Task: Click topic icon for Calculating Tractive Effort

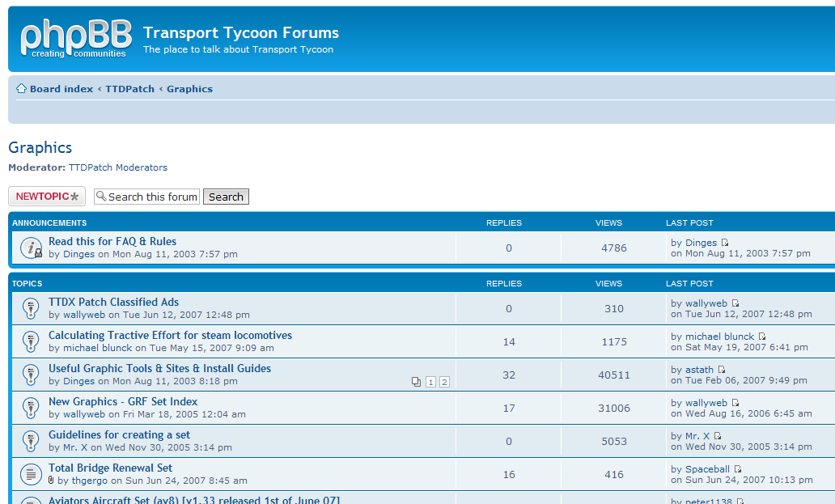Action: 31,341
